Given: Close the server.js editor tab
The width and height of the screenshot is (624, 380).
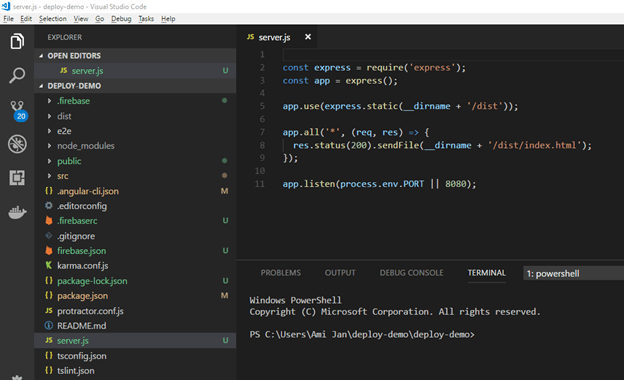Looking at the screenshot, I should pyautogui.click(x=308, y=37).
